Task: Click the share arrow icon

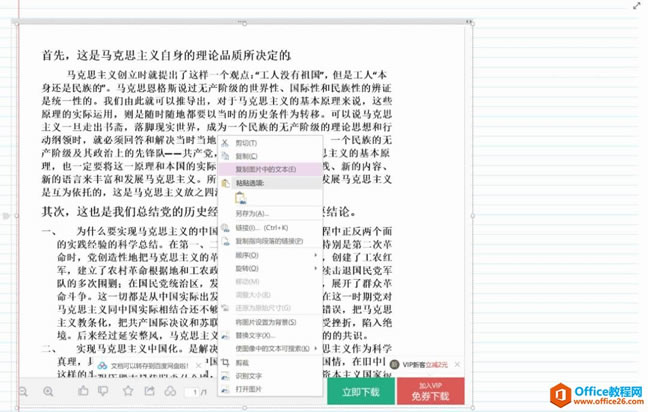Action: coord(149,391)
